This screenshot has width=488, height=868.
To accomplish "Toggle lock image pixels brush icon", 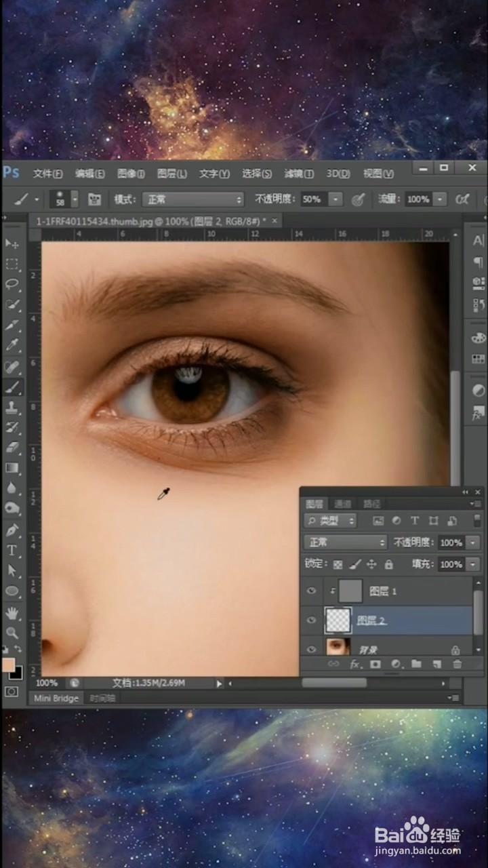I will click(x=354, y=564).
